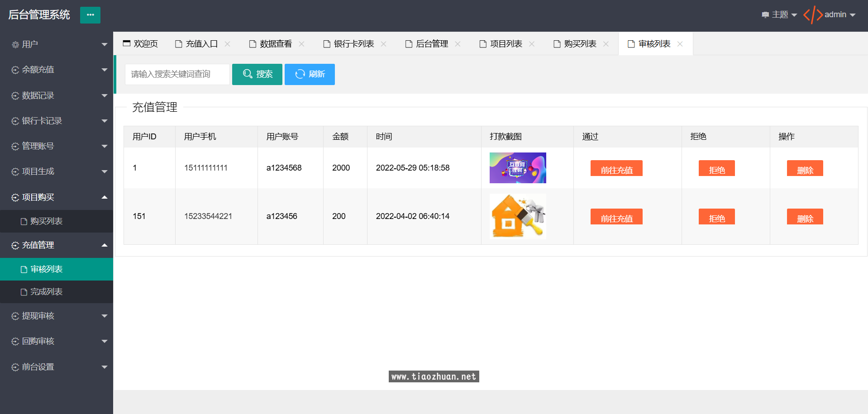
Task: Click the icon beside 充值管理 in sidebar
Action: pos(15,245)
